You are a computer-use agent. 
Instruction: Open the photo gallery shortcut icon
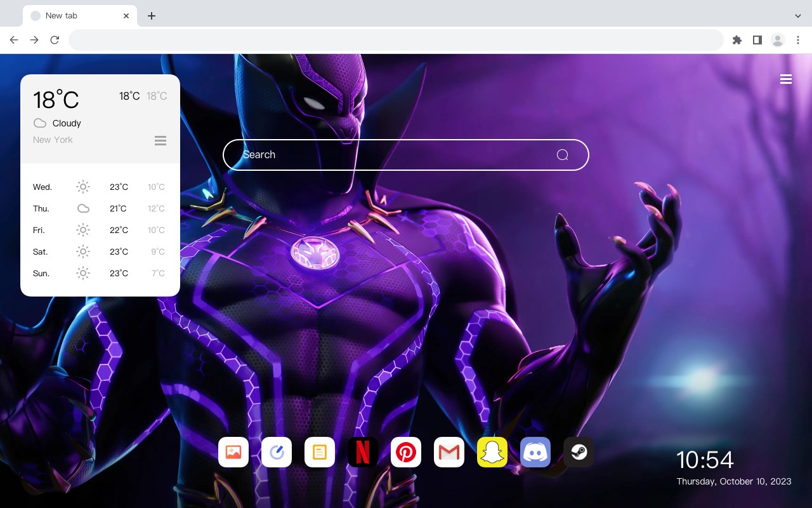click(233, 452)
